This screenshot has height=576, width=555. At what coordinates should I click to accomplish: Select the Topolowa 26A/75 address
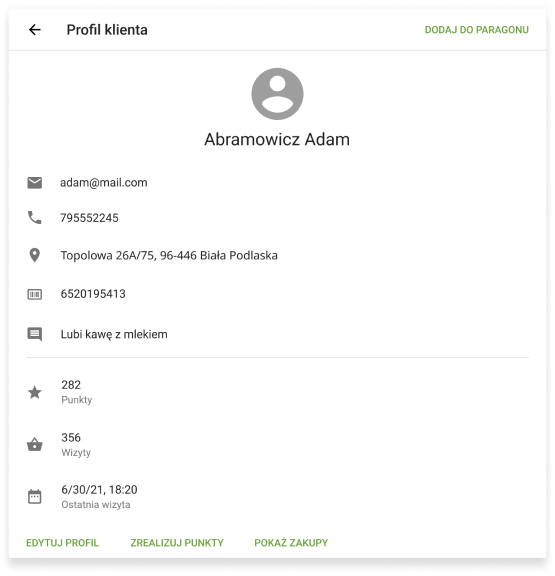coord(169,255)
